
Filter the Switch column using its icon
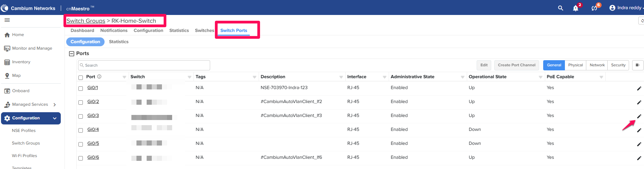(189, 77)
